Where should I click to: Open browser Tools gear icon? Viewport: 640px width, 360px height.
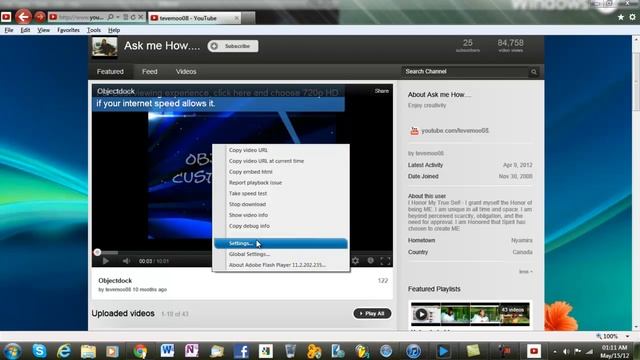point(632,17)
